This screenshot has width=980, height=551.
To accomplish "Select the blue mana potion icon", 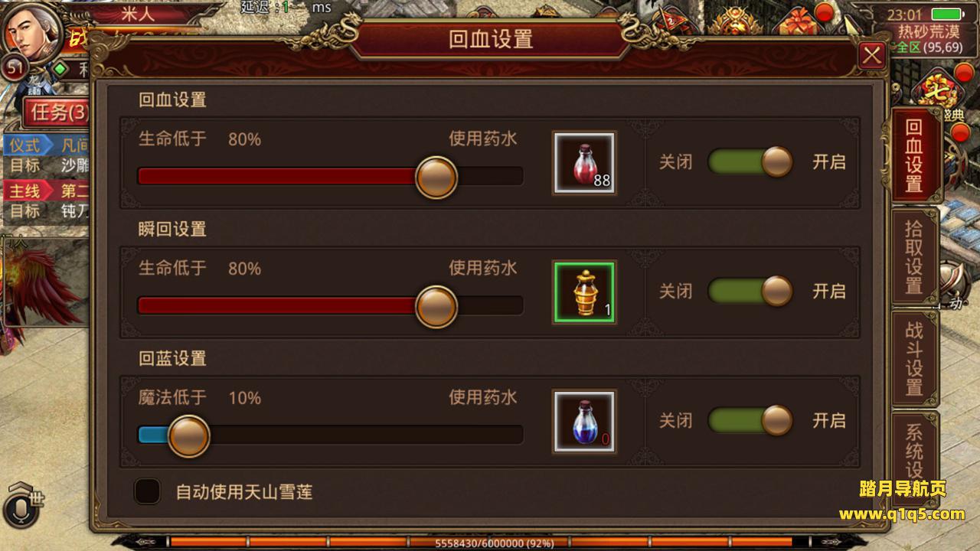I will [584, 421].
